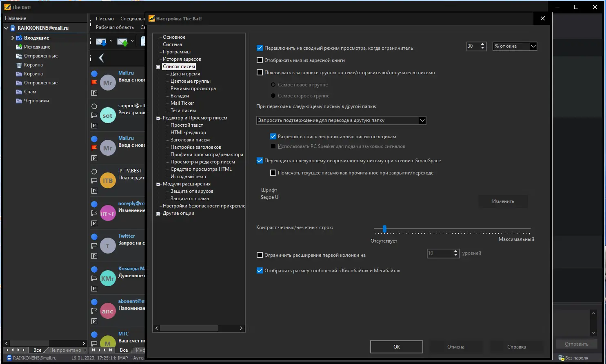Open help with the Справка button
The image size is (606, 364).
click(x=517, y=347)
